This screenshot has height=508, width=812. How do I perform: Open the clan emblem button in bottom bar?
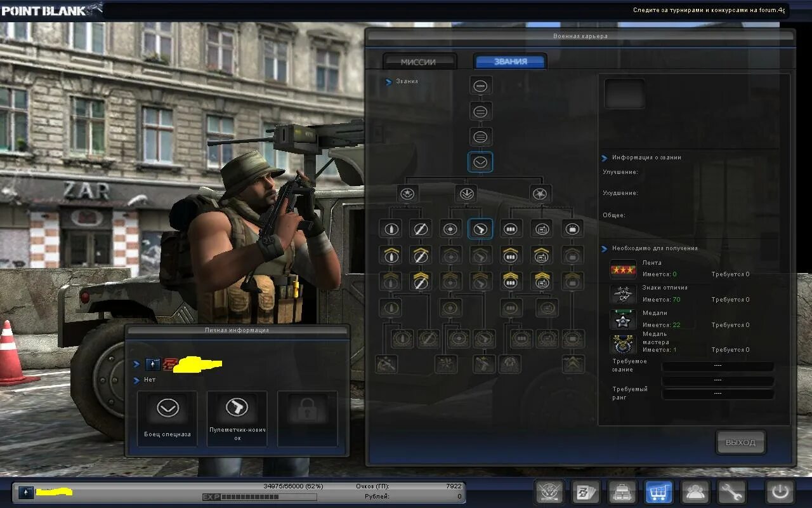[x=549, y=492]
